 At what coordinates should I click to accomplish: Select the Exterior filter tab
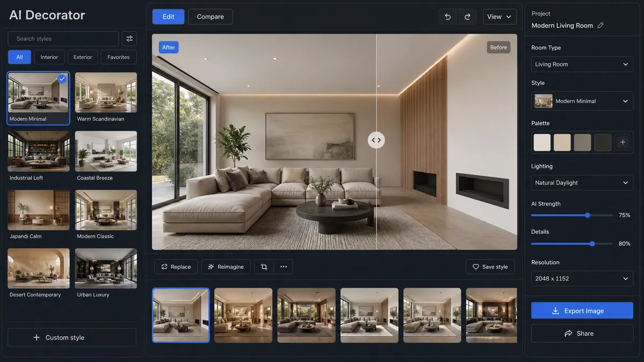tap(83, 57)
